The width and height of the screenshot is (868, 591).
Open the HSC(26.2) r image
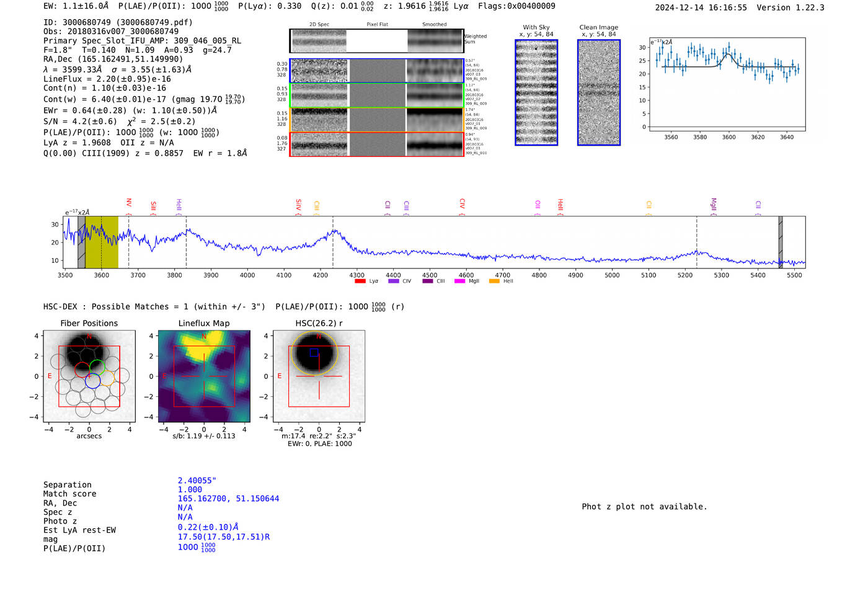(x=319, y=376)
